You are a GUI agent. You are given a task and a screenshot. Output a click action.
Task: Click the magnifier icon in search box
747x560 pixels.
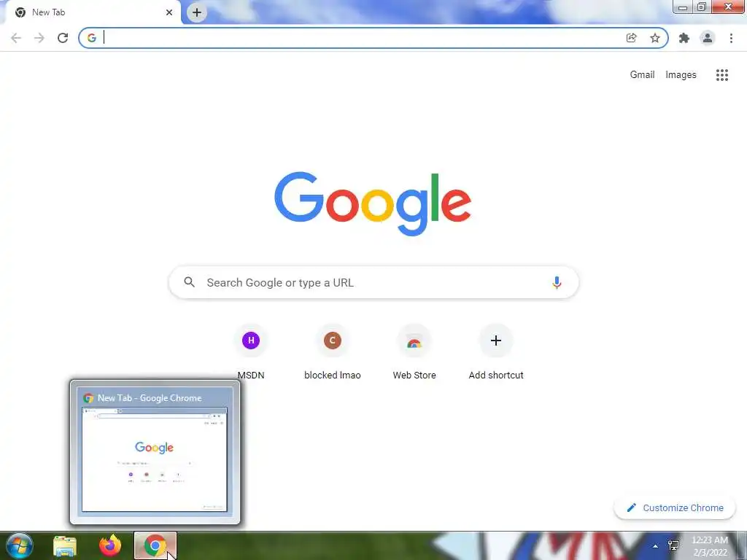click(x=189, y=282)
